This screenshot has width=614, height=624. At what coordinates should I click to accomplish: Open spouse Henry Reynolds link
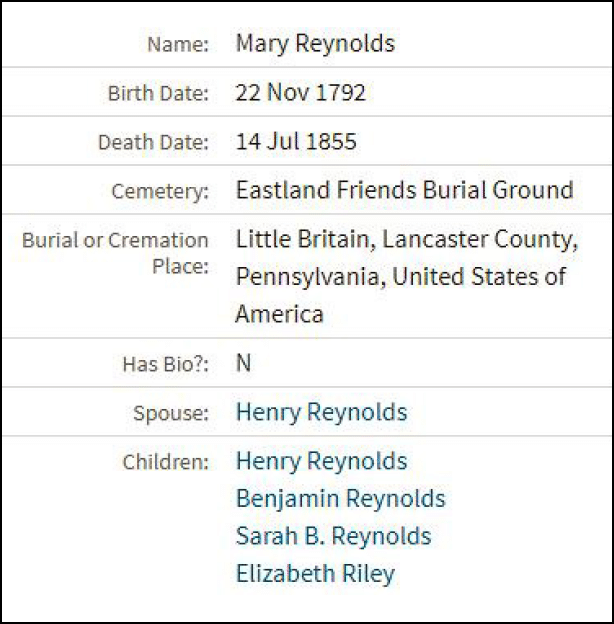[x=321, y=412]
